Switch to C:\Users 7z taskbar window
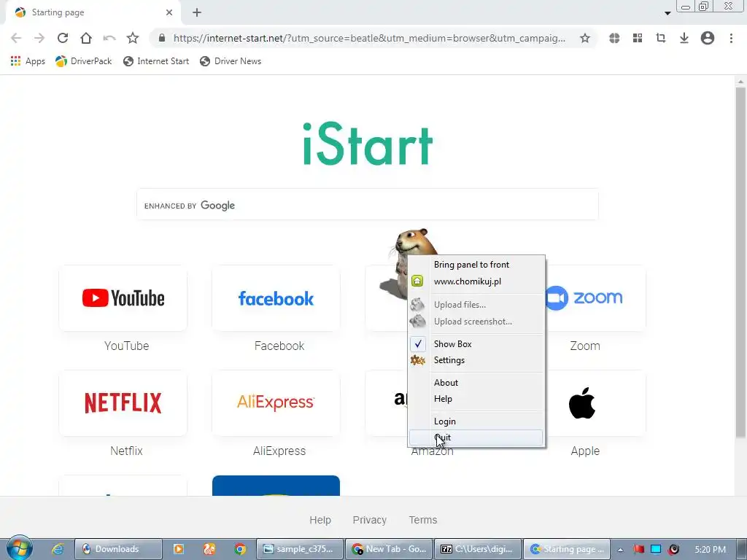The width and height of the screenshot is (747, 560). pos(478,549)
